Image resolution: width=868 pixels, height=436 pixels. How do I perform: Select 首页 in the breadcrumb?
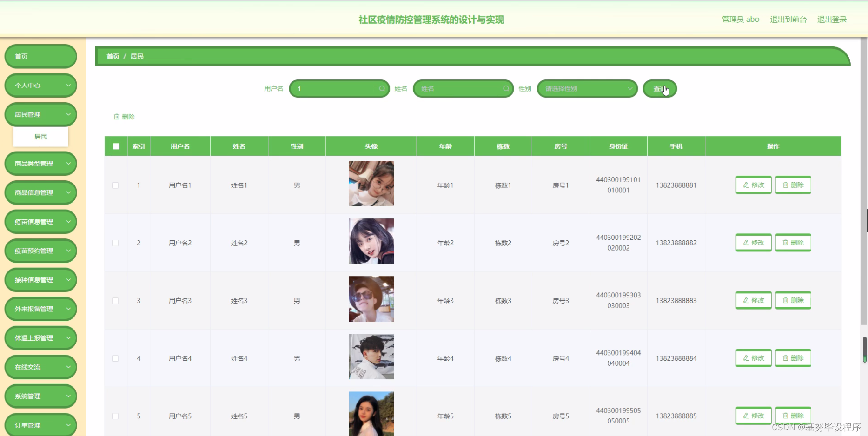112,56
